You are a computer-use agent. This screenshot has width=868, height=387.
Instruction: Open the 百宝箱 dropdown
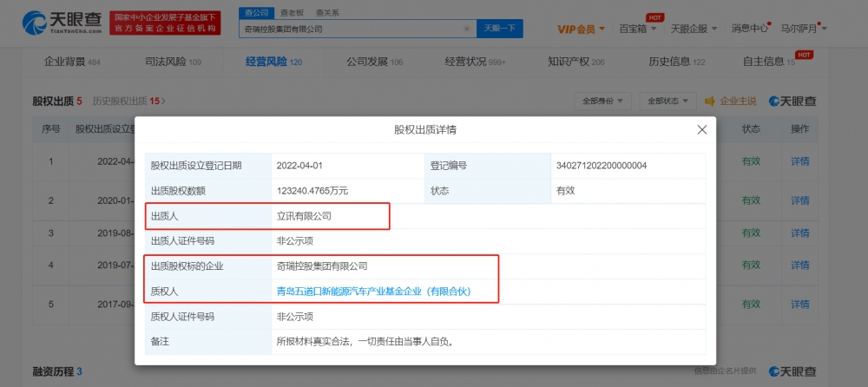(638, 29)
